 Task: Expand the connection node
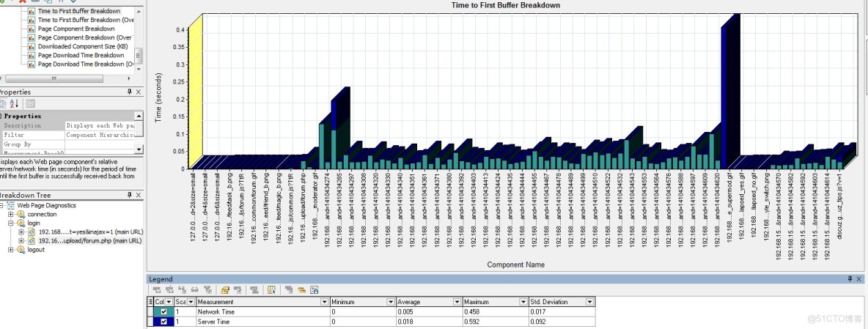point(10,215)
